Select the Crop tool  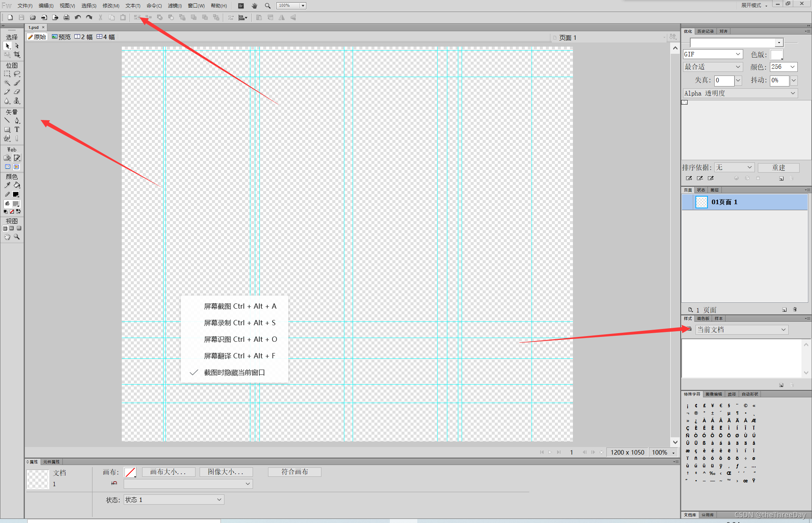point(17,55)
